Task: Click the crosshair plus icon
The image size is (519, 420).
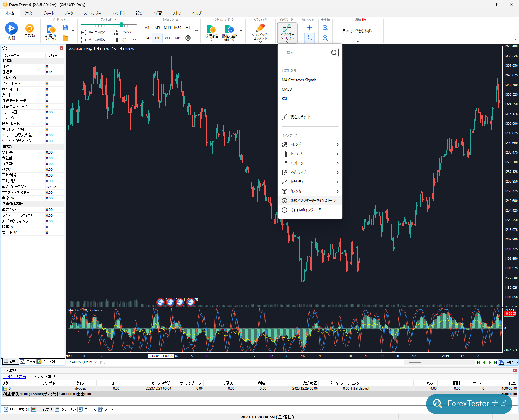Action: point(310,28)
